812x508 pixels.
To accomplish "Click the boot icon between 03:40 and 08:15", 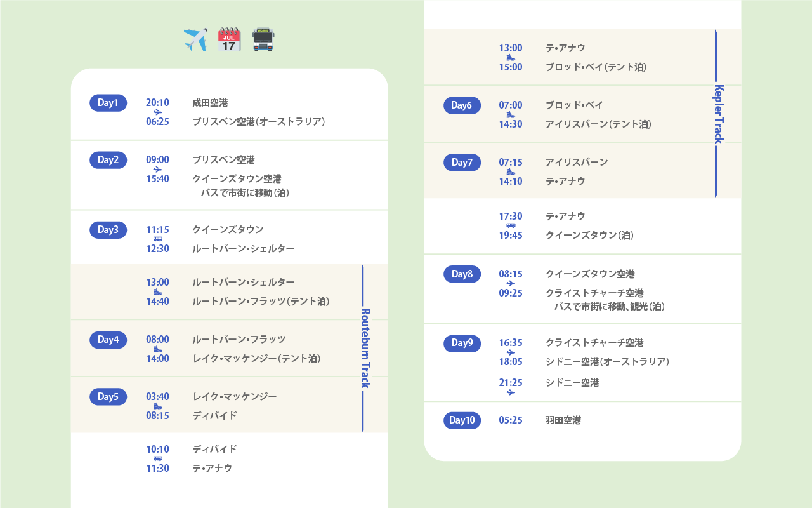I will (x=157, y=406).
